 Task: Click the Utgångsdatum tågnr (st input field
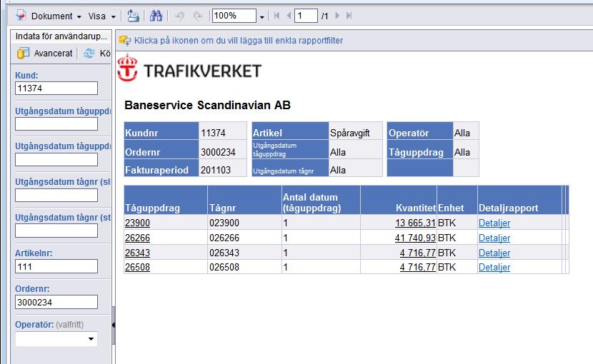56,231
